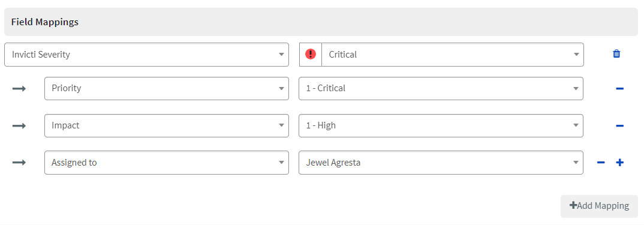Screen dimensions: 644x225
Task: Open the Invicti Severity dropdown
Action: coord(146,54)
